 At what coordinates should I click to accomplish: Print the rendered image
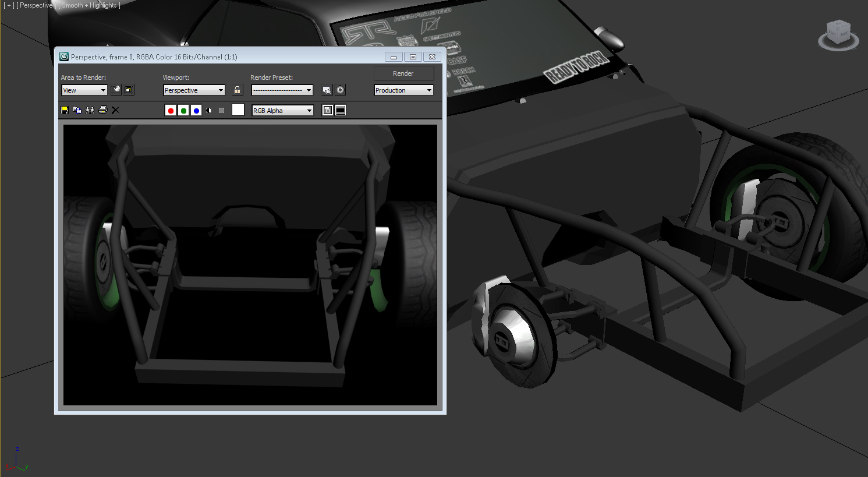(x=103, y=110)
